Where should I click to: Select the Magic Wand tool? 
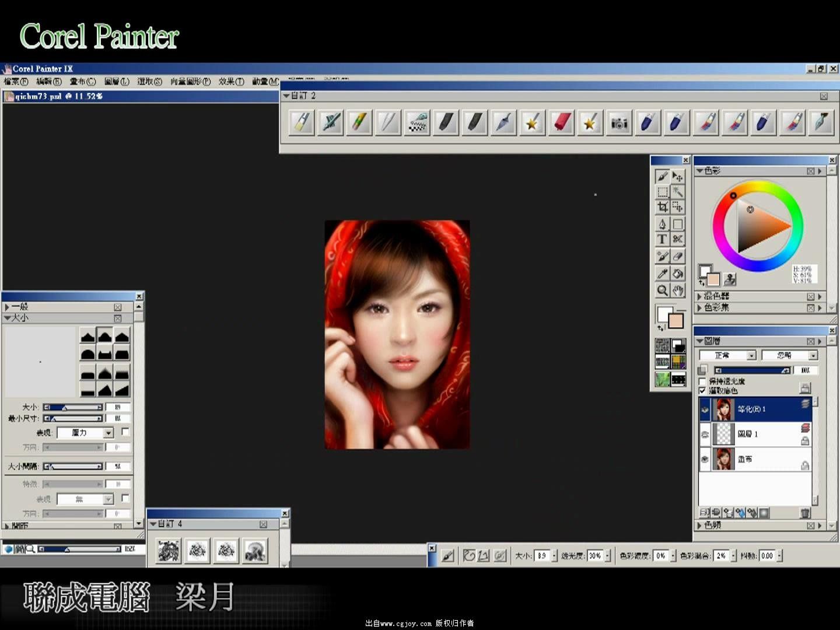(x=678, y=192)
